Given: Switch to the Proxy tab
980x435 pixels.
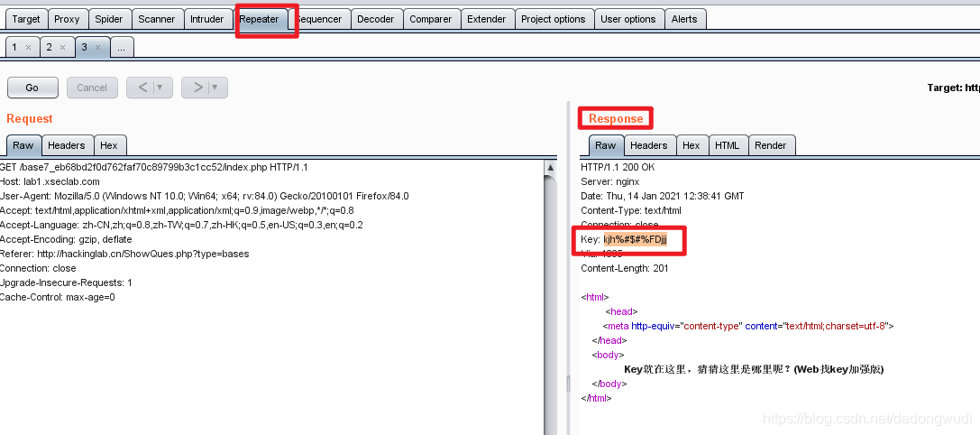Looking at the screenshot, I should [67, 19].
